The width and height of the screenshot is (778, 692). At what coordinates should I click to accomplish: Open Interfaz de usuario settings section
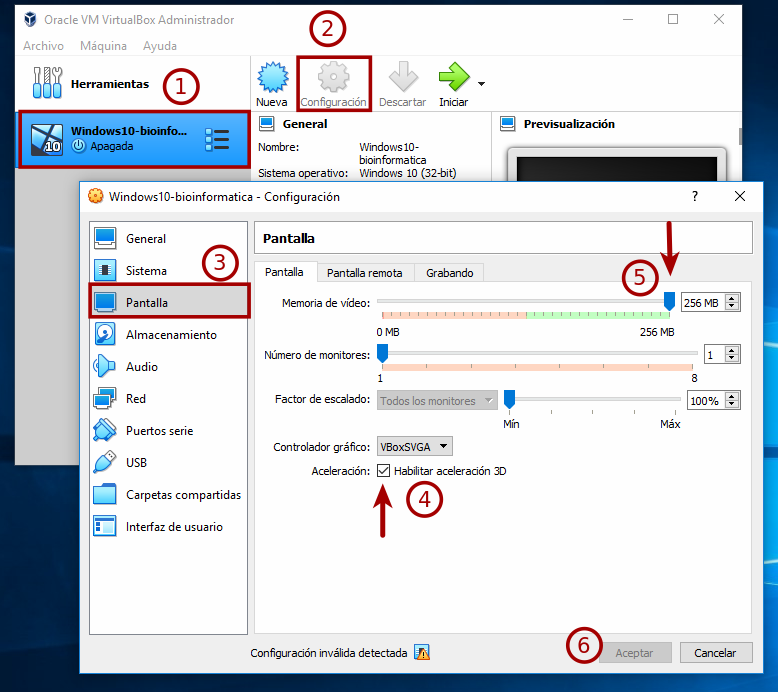click(169, 527)
